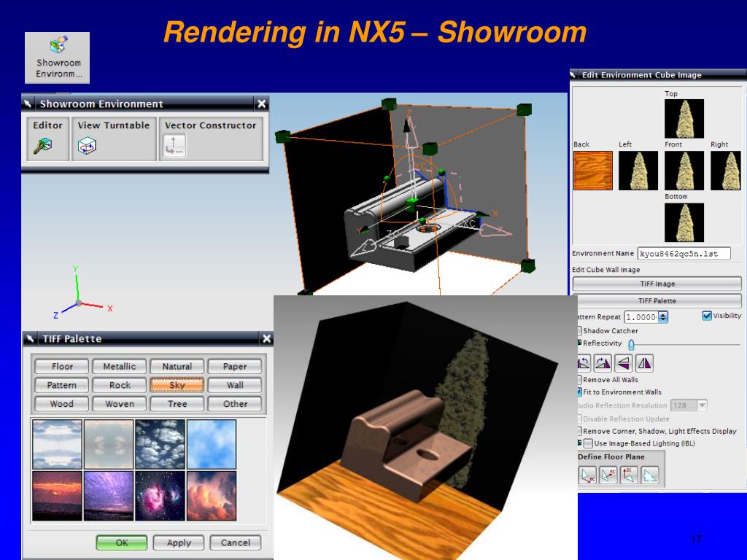The width and height of the screenshot is (747, 560).
Task: Select the Right wall tree thumbnail
Action: pyautogui.click(x=726, y=171)
